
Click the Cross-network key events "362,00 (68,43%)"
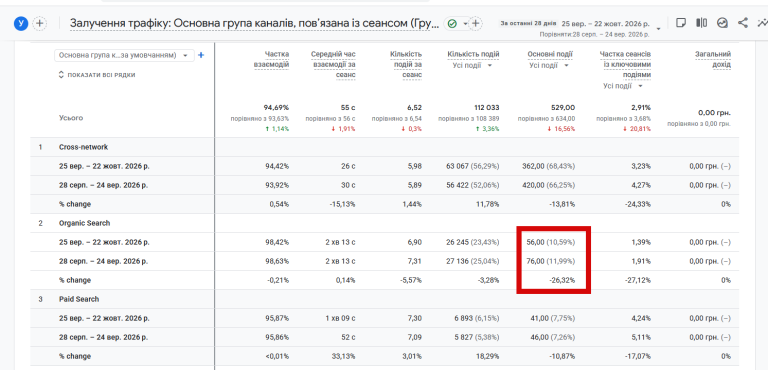tap(549, 166)
